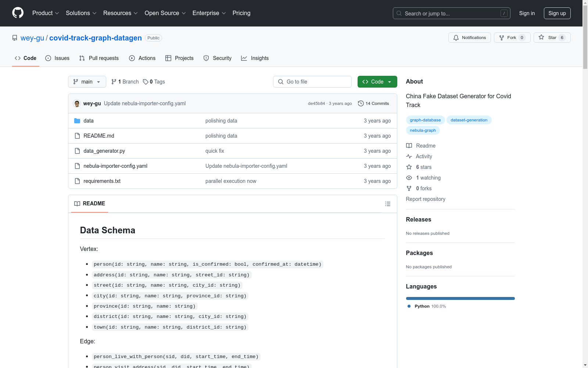
Task: Click the fork icon in Fork button
Action: pyautogui.click(x=502, y=38)
